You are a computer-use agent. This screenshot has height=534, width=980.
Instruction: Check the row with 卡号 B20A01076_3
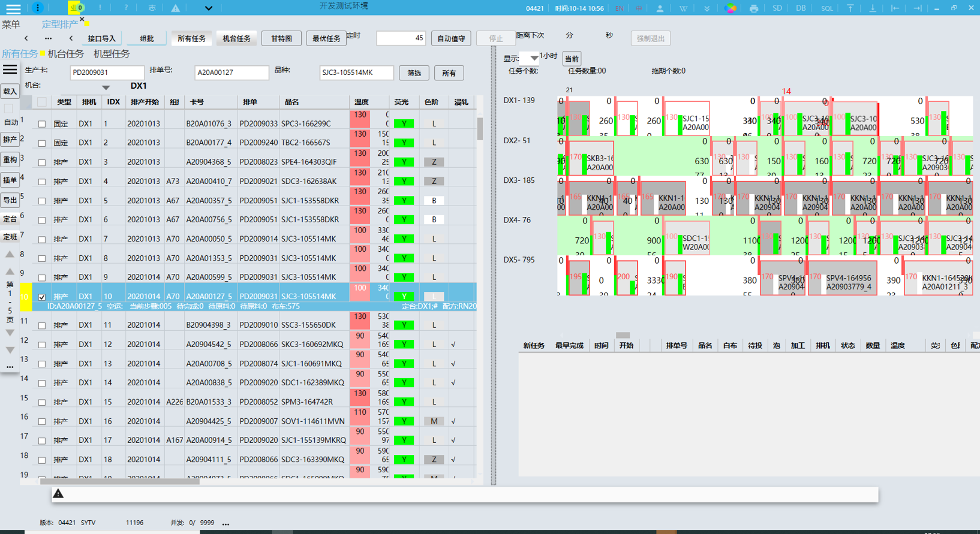tap(42, 124)
